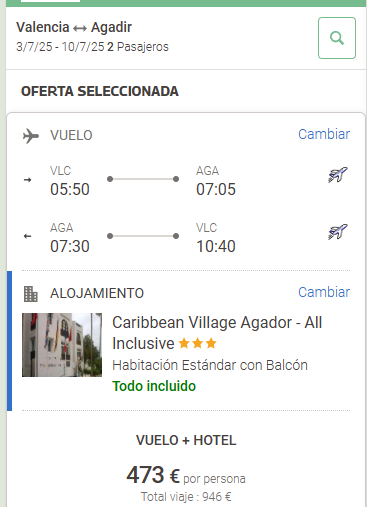
Task: Click the trip dates and passengers summary
Action: click(x=92, y=47)
